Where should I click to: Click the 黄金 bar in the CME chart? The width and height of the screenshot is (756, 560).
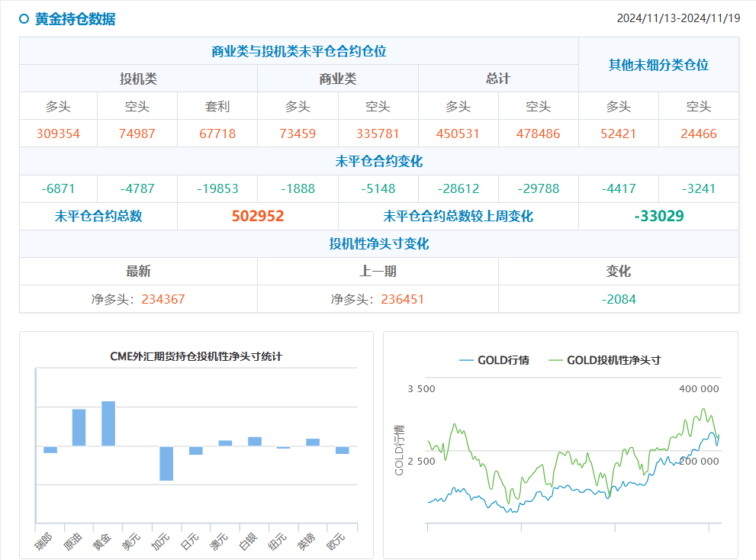click(x=108, y=423)
